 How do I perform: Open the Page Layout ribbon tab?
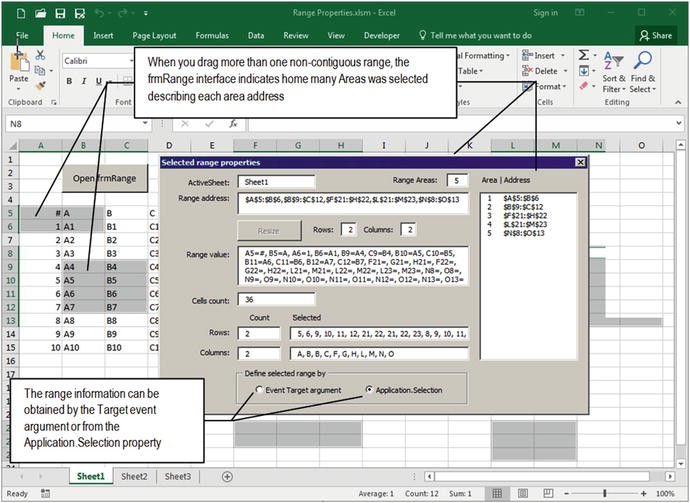tap(154, 36)
